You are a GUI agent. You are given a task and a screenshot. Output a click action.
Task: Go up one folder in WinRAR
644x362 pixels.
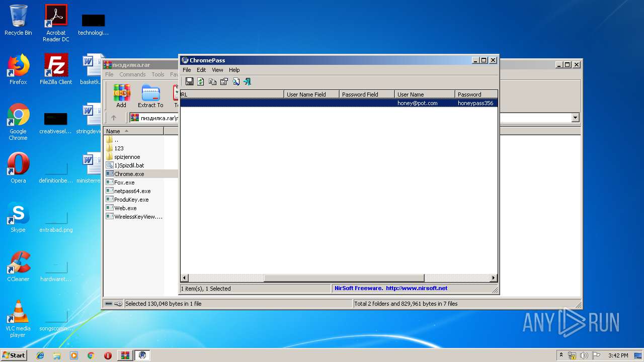114,118
